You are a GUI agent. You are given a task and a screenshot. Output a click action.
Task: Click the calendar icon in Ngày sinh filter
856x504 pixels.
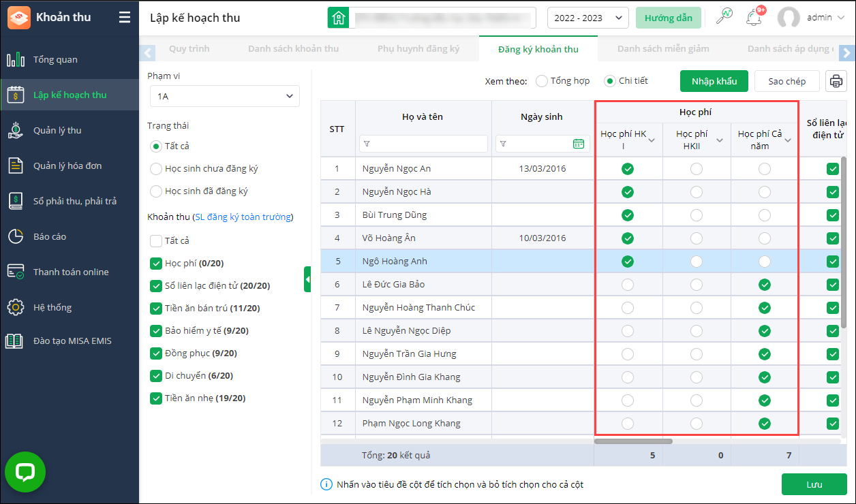(x=579, y=144)
